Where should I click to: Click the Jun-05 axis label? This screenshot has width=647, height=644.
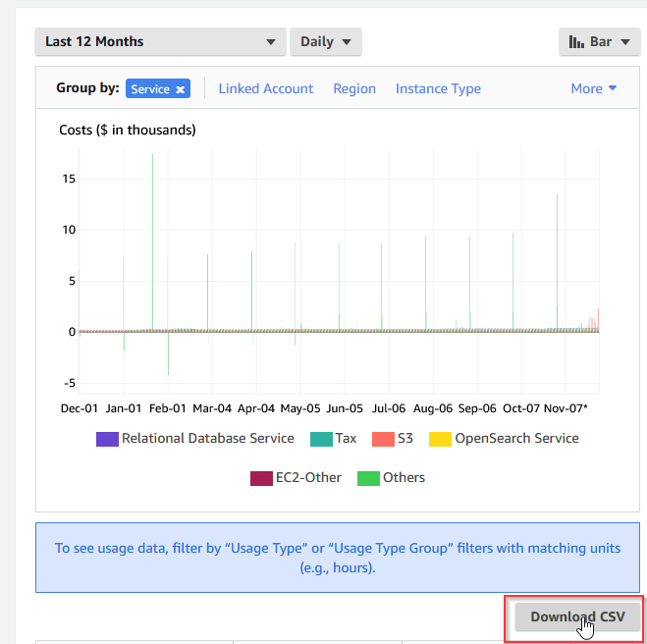click(x=345, y=408)
